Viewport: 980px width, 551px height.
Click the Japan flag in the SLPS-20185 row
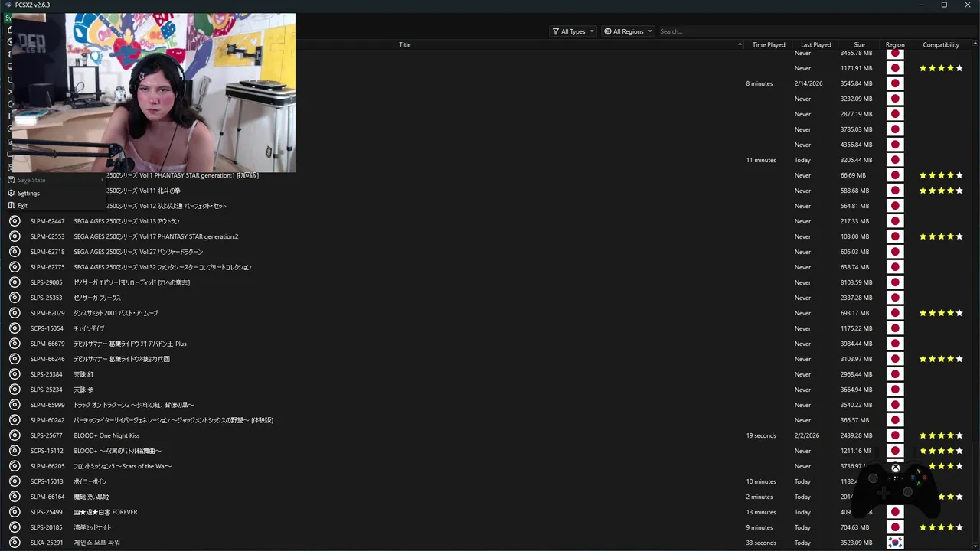pos(895,527)
